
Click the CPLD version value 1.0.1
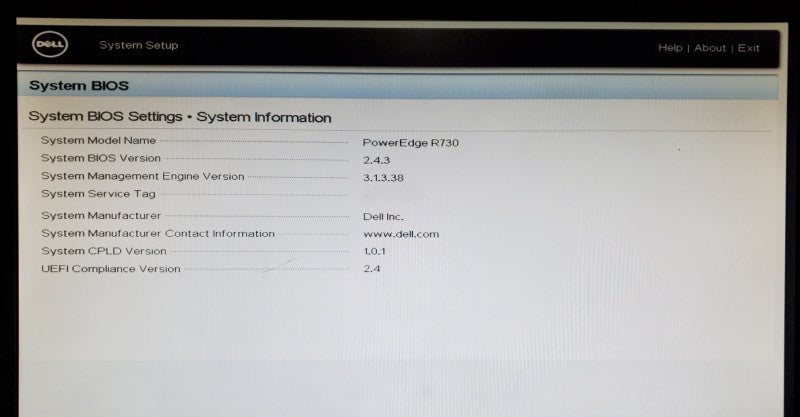(x=374, y=251)
